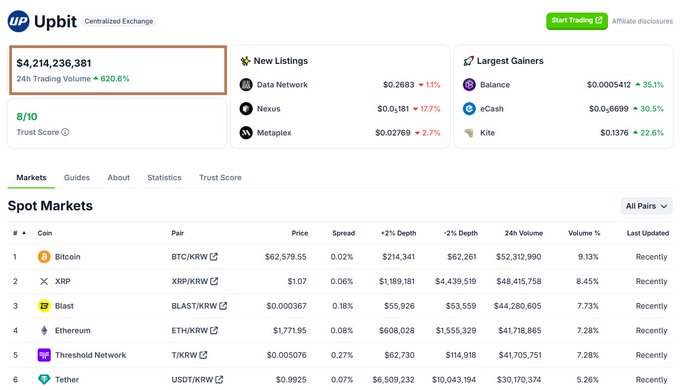Click the Data Network coin icon

coord(246,85)
